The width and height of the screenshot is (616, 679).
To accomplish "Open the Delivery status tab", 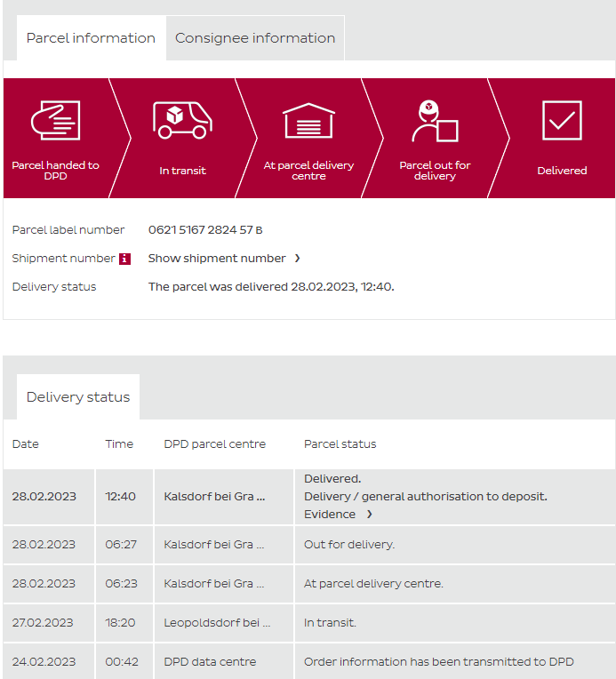I will tap(78, 397).
